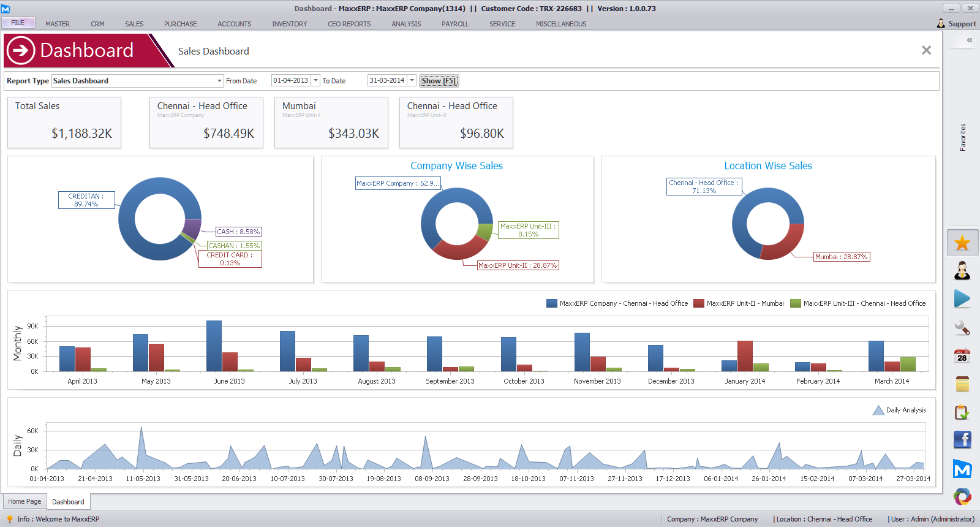Switch to the Home Page tab
The height and width of the screenshot is (527, 980).
tap(24, 501)
